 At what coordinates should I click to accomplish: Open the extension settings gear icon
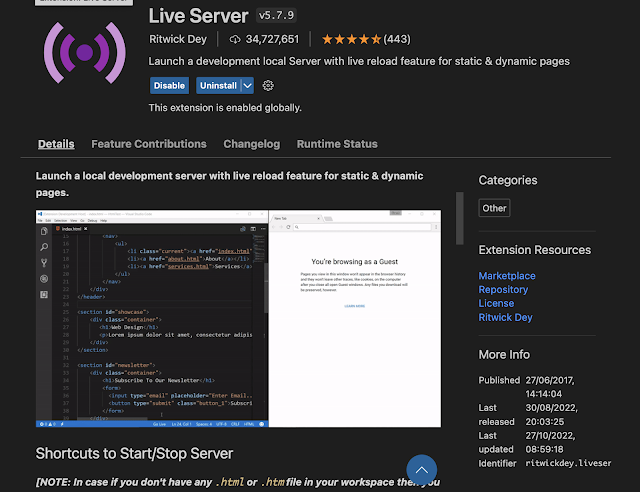pos(268,86)
